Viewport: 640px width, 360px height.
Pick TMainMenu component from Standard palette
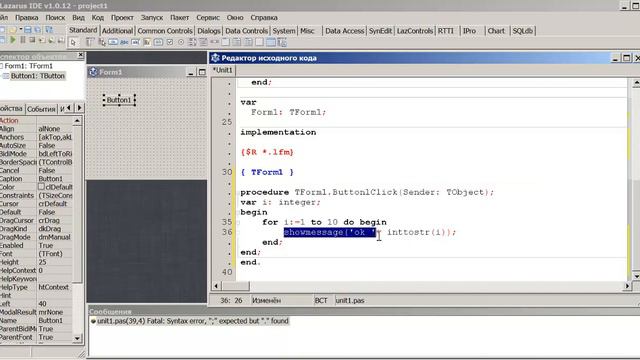pyautogui.click(x=90, y=42)
